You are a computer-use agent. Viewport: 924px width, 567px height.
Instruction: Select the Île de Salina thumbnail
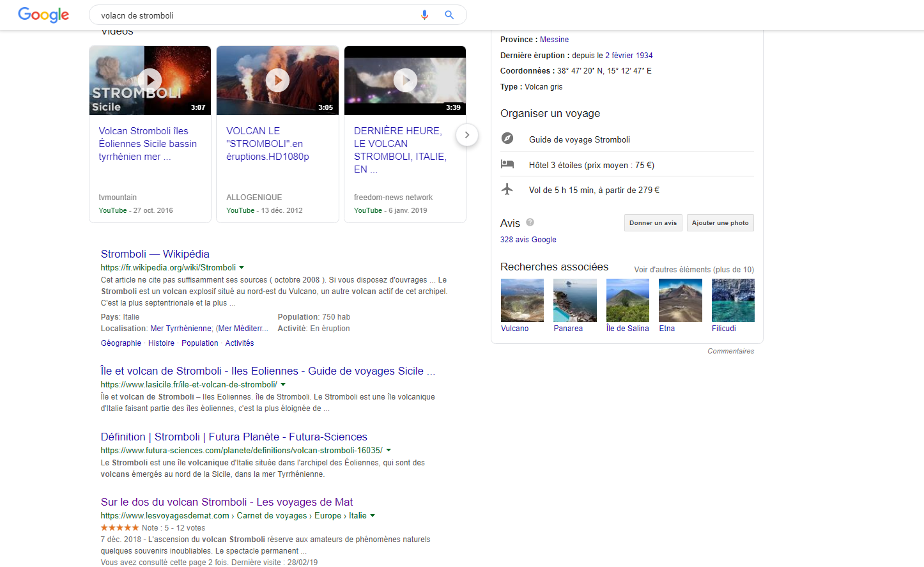(x=628, y=300)
